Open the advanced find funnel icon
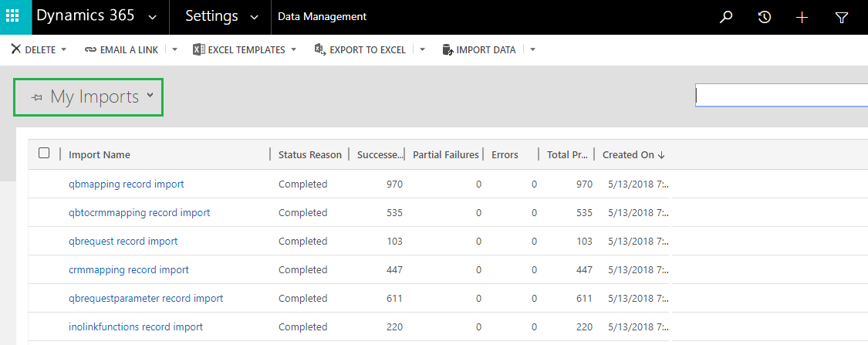868x345 pixels. coord(841,17)
